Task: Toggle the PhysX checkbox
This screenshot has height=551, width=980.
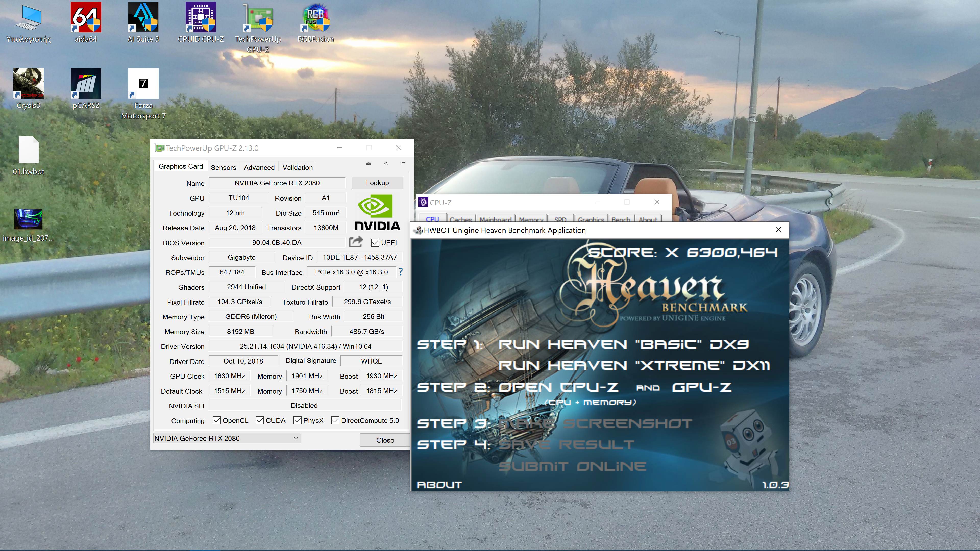Action: 298,421
